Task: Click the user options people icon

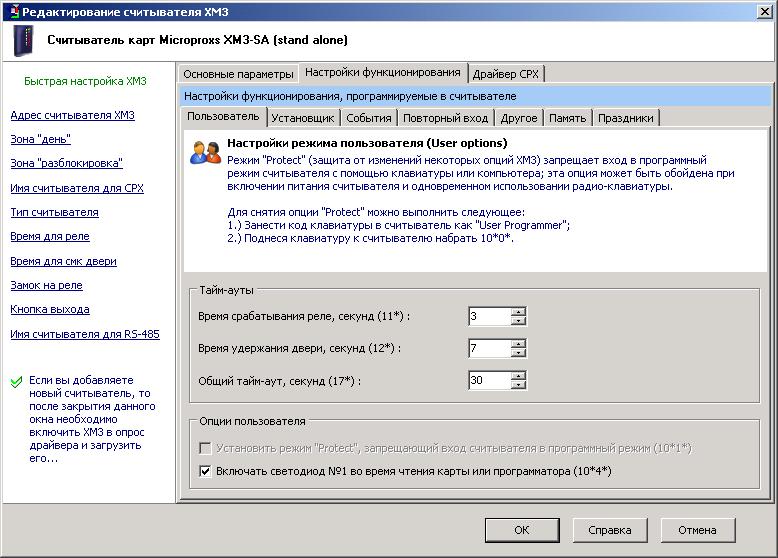Action: click(205, 152)
